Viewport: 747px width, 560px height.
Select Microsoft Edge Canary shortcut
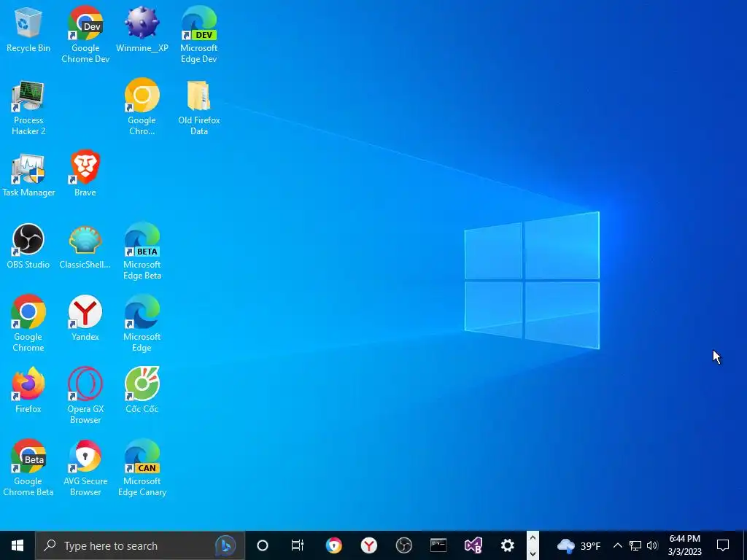(142, 467)
